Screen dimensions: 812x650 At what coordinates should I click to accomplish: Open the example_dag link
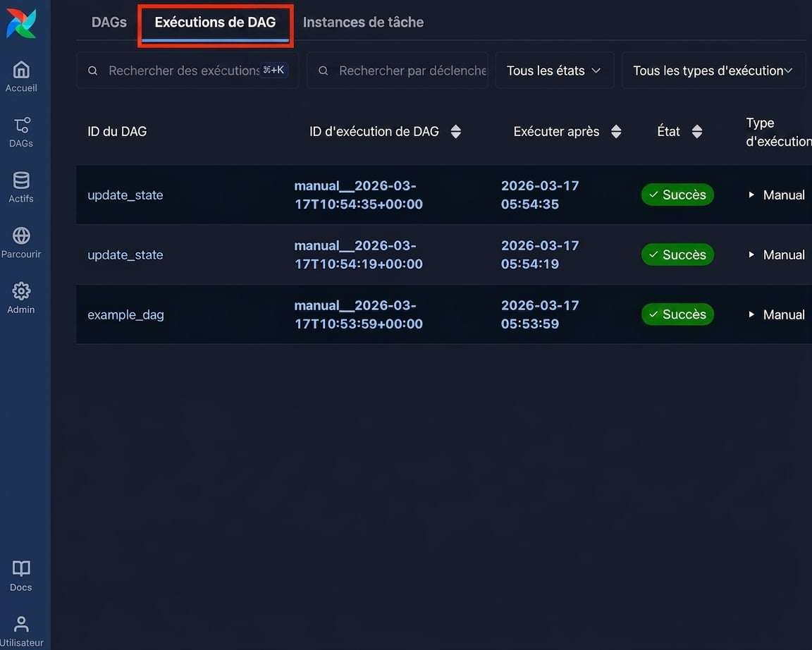[126, 315]
